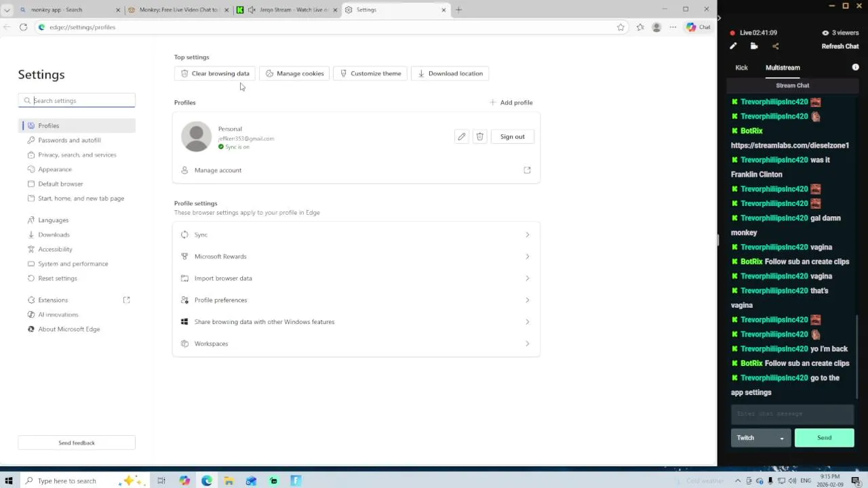Expand the Profile preferences row
Screen dimensions: 868x488
click(356, 300)
